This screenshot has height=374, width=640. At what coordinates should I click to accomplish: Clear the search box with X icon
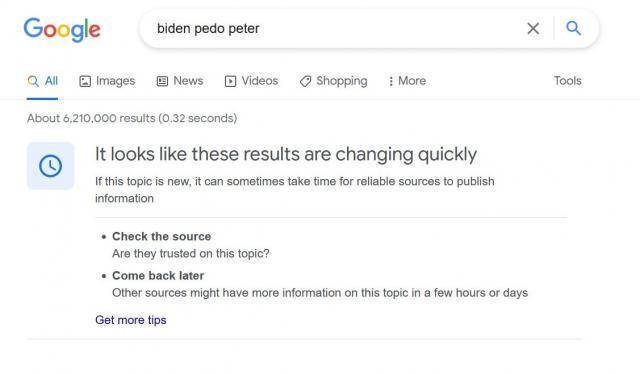533,29
